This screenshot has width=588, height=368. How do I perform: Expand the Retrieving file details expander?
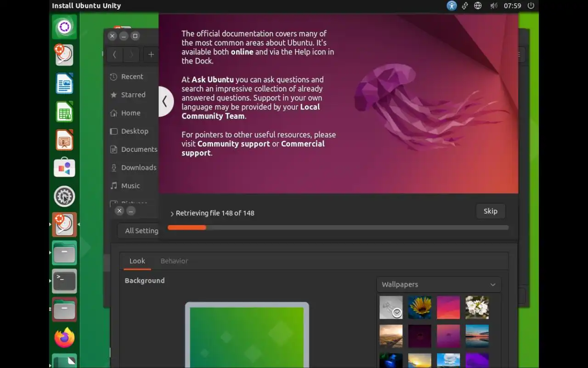click(172, 213)
